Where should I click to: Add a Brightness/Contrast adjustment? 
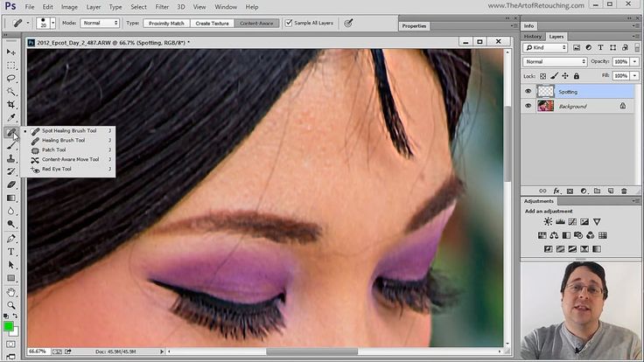click(548, 221)
